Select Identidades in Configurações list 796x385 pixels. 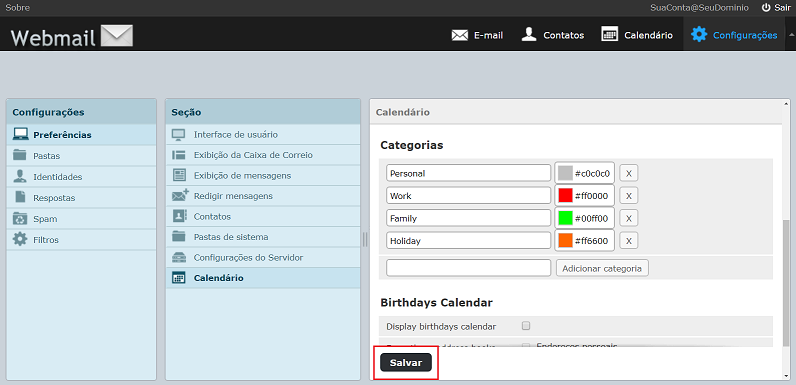pyautogui.click(x=81, y=177)
